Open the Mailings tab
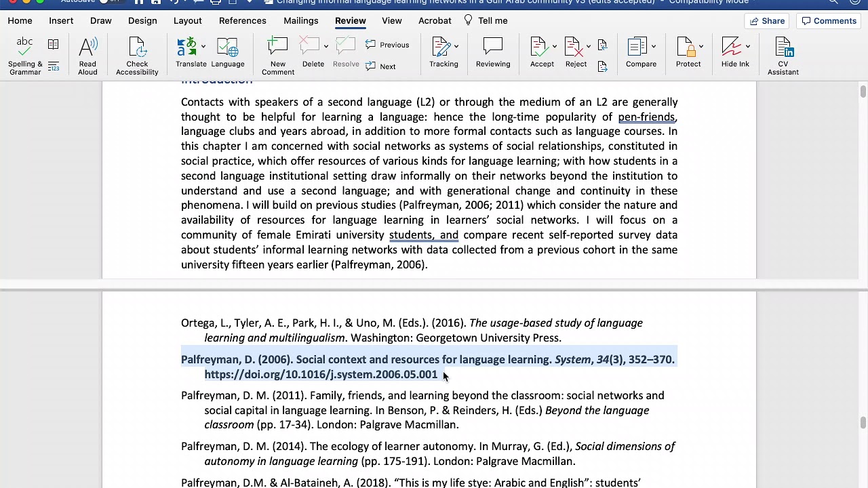 (301, 20)
